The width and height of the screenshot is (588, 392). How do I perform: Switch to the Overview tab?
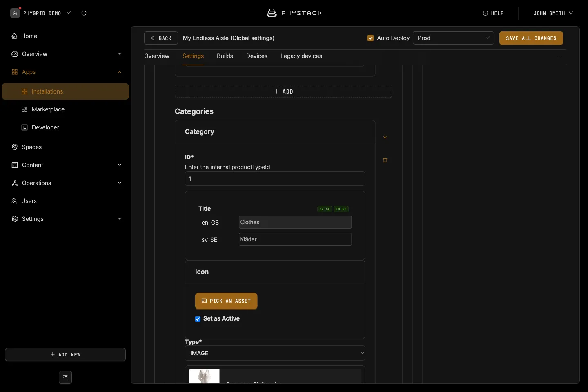click(x=157, y=56)
